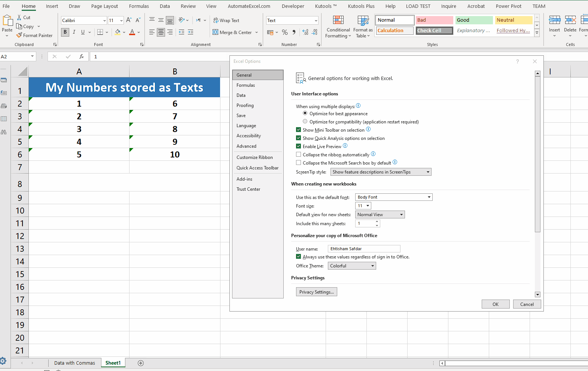This screenshot has height=371, width=588.
Task: Expand the Name Box dropdown
Action: 32,56
